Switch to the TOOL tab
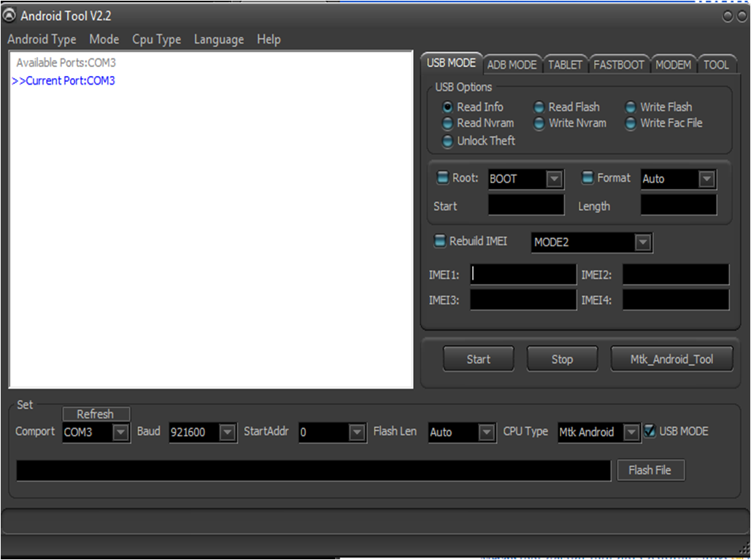The width and height of the screenshot is (751, 560). click(716, 65)
